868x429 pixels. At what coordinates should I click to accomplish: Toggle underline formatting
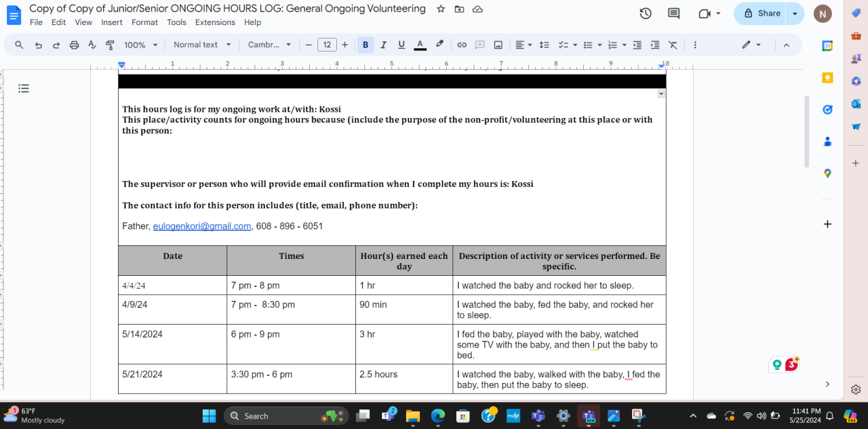pos(401,45)
